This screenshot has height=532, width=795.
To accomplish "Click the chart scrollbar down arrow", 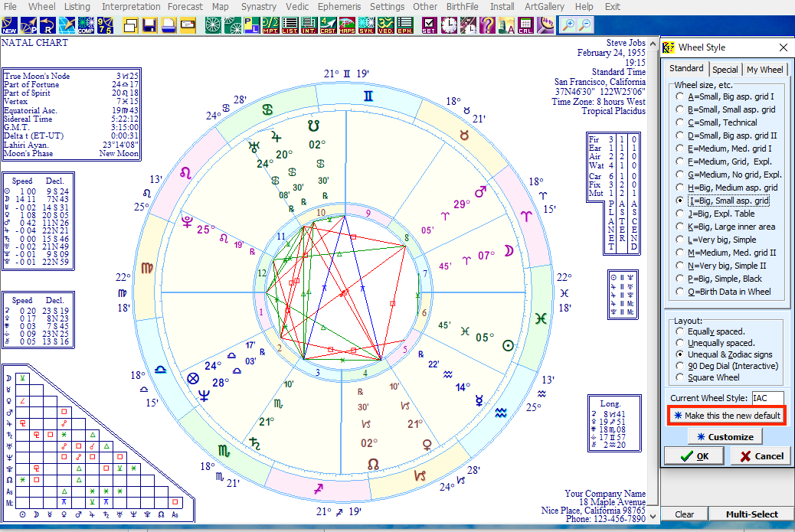I will [653, 516].
